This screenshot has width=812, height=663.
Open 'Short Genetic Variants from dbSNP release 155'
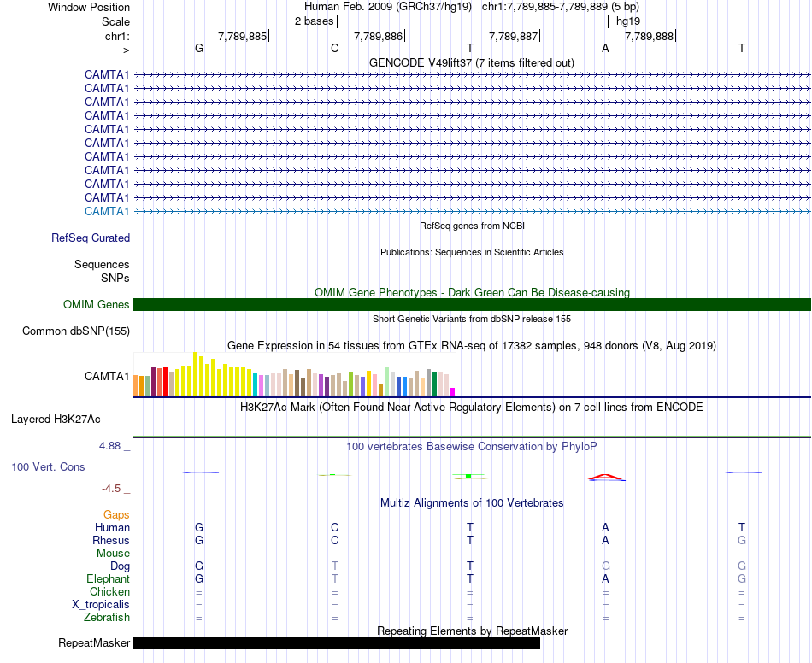(472, 319)
